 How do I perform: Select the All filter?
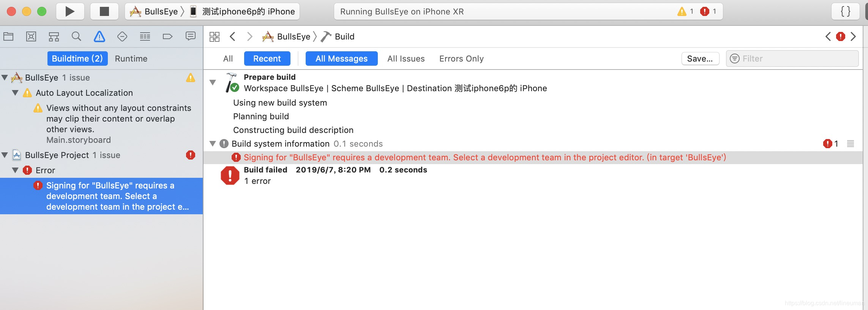tap(228, 59)
